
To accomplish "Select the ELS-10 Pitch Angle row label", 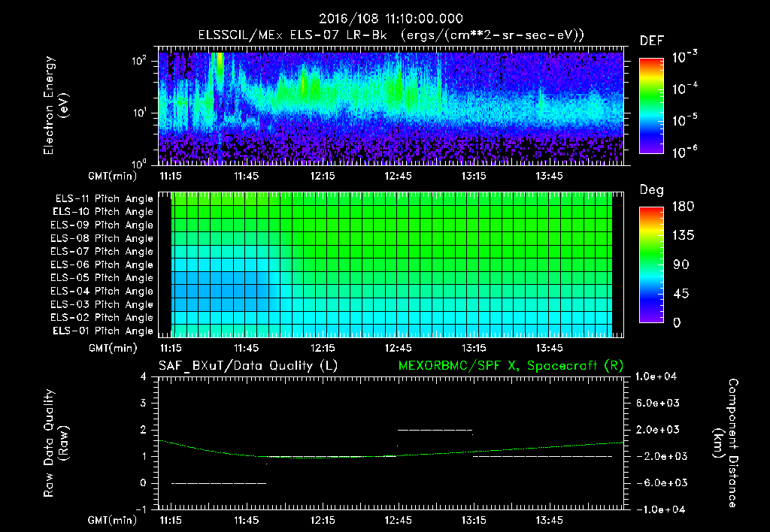I will tap(102, 212).
